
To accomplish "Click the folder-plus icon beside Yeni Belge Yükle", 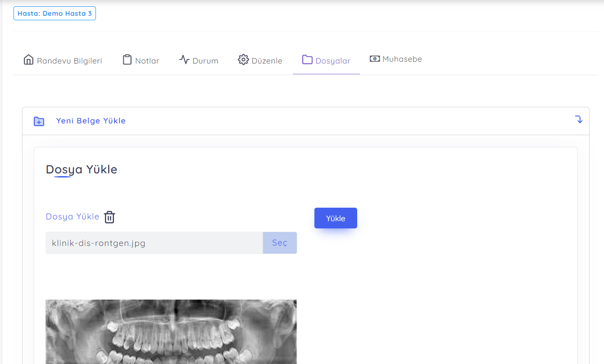I will pyautogui.click(x=39, y=121).
